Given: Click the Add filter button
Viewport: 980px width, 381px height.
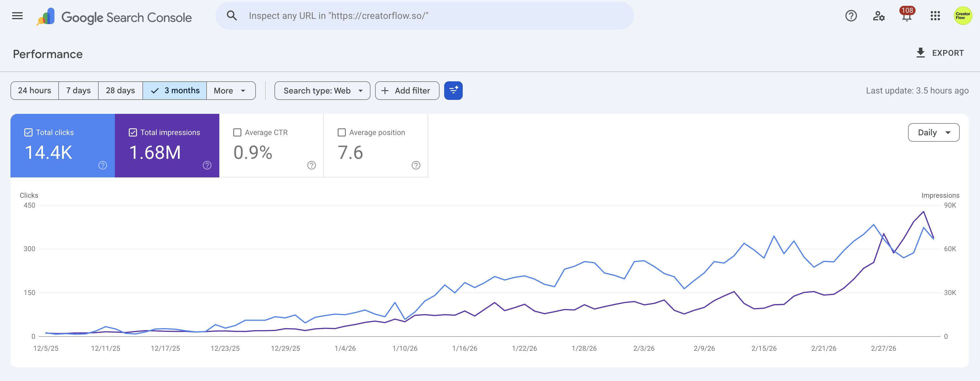Looking at the screenshot, I should pyautogui.click(x=407, y=91).
